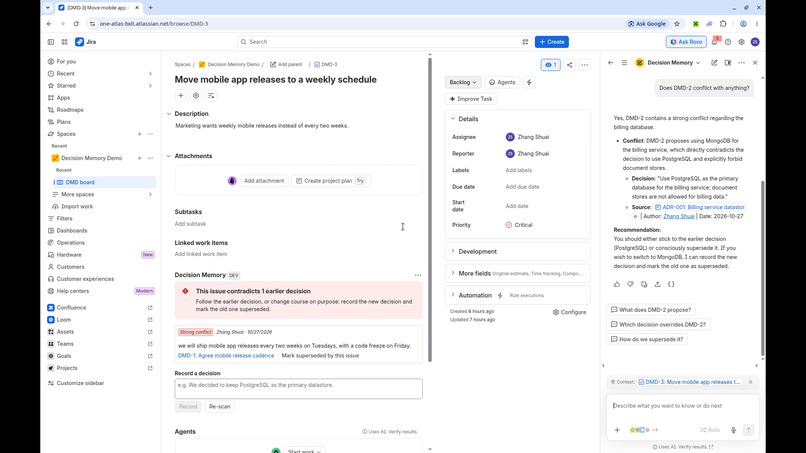Open Decision Memory section ellipsis menu
The image size is (806, 453).
418,275
